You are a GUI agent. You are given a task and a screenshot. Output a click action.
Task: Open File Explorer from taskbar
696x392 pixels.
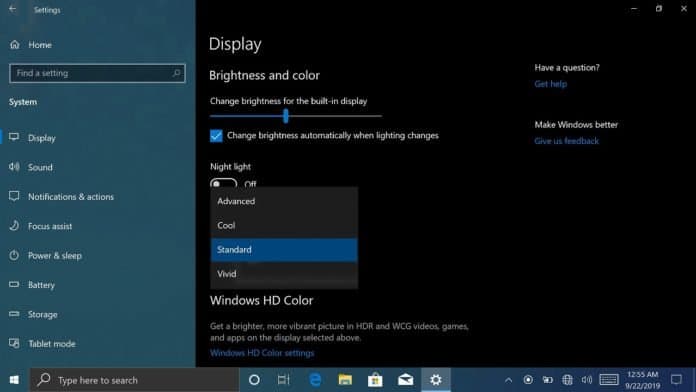click(345, 380)
